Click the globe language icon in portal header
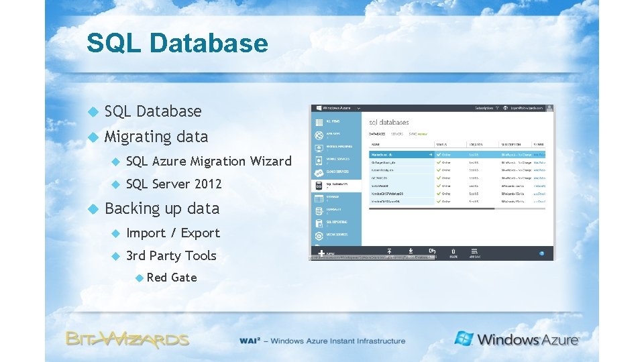Image resolution: width=644 pixels, height=362 pixels. tap(506, 109)
